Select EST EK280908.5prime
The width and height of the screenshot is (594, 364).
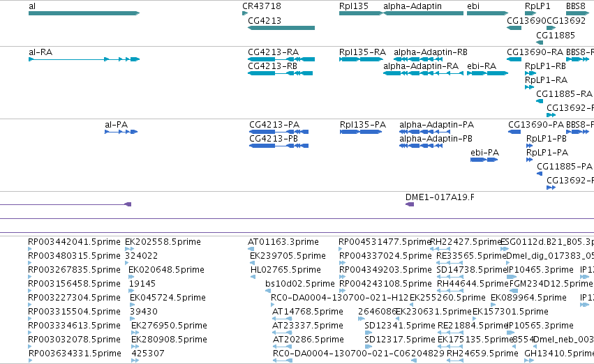tap(169, 340)
